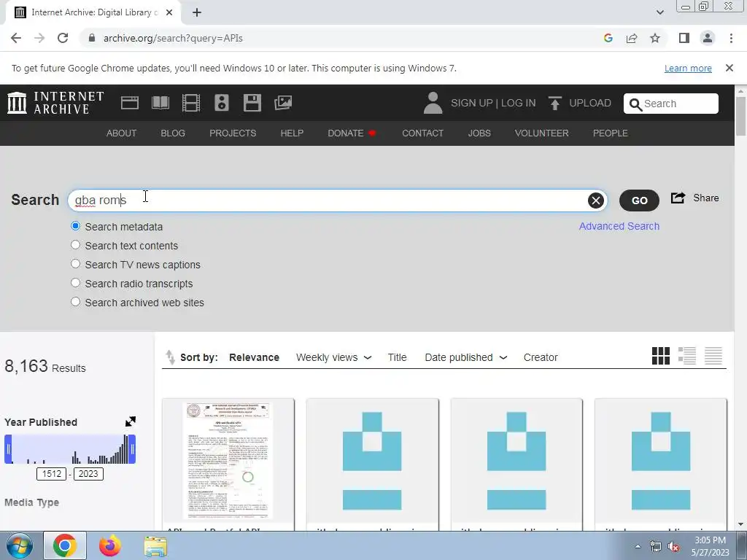This screenshot has width=747, height=560.
Task: Click the 2023 end year field
Action: click(x=88, y=474)
